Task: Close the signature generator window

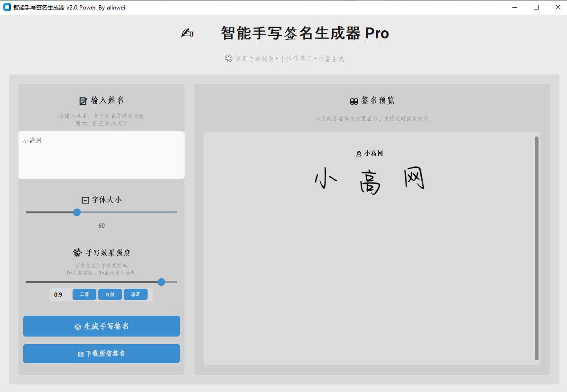Action: [x=558, y=7]
